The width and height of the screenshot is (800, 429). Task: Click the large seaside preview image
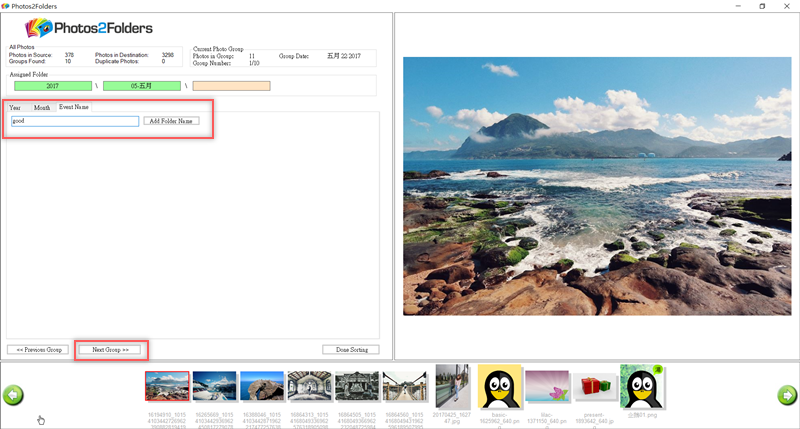coord(596,183)
